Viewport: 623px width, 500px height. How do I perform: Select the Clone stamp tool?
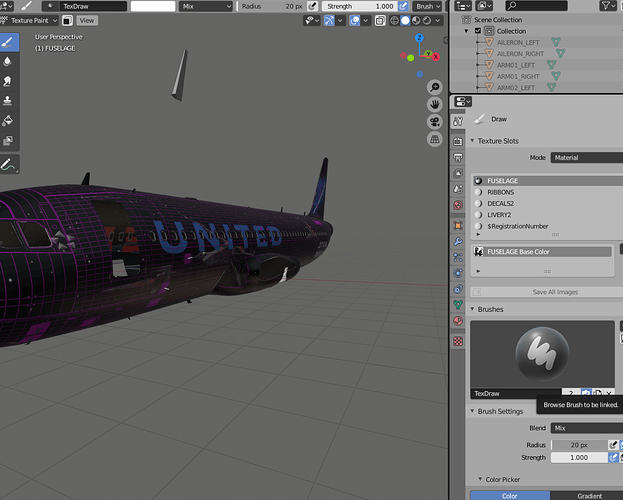(8, 101)
